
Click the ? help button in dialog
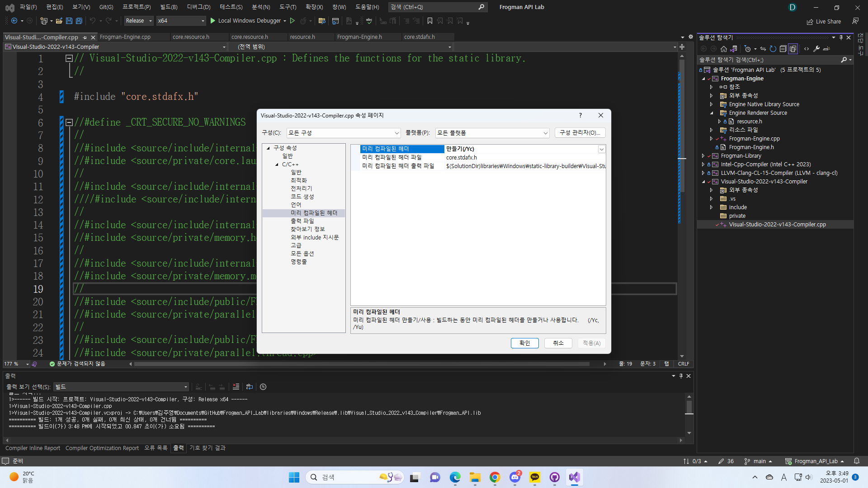[580, 115]
